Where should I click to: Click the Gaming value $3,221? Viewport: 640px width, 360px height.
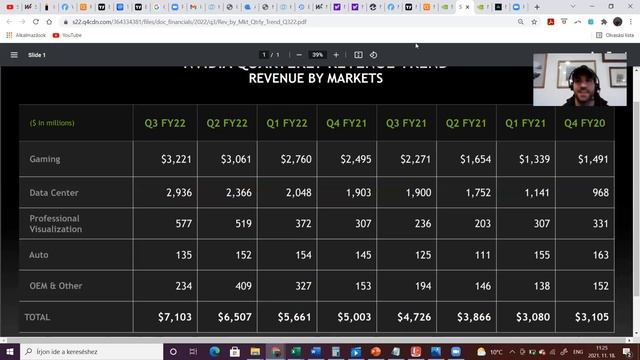[176, 159]
